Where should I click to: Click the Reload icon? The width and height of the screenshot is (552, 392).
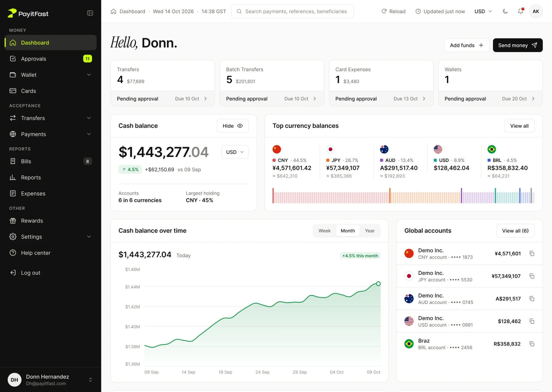tap(384, 11)
